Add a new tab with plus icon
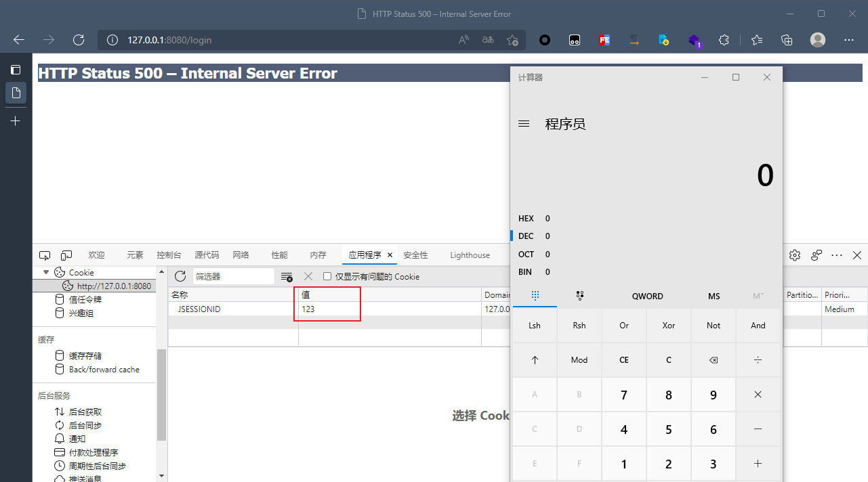 coord(16,121)
